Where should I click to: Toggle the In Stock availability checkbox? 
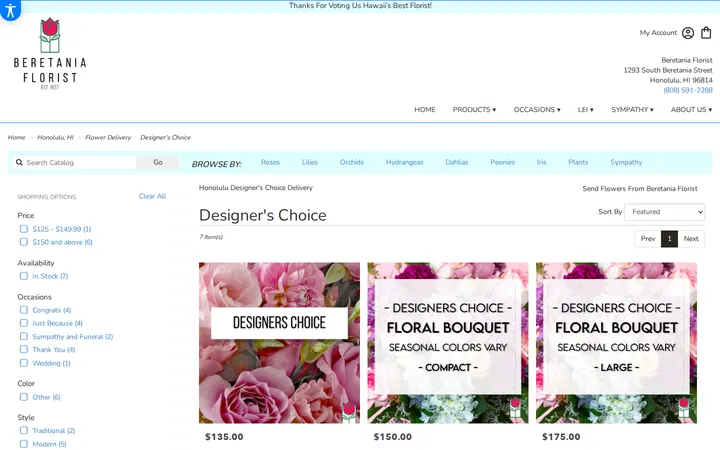24,276
